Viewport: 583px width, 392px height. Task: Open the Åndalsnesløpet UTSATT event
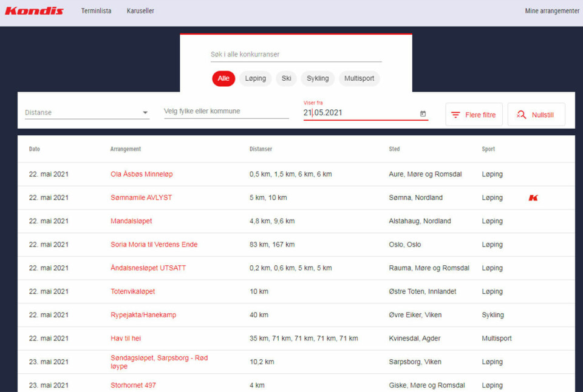tap(148, 268)
